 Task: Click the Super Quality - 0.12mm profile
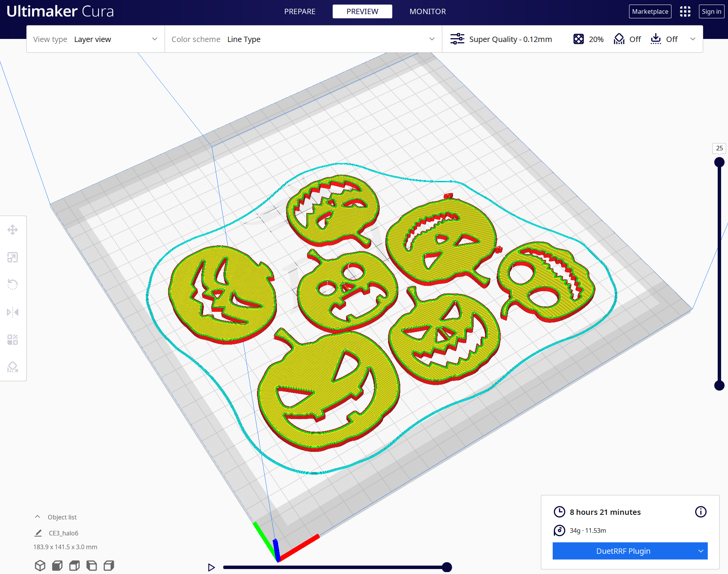coord(510,39)
